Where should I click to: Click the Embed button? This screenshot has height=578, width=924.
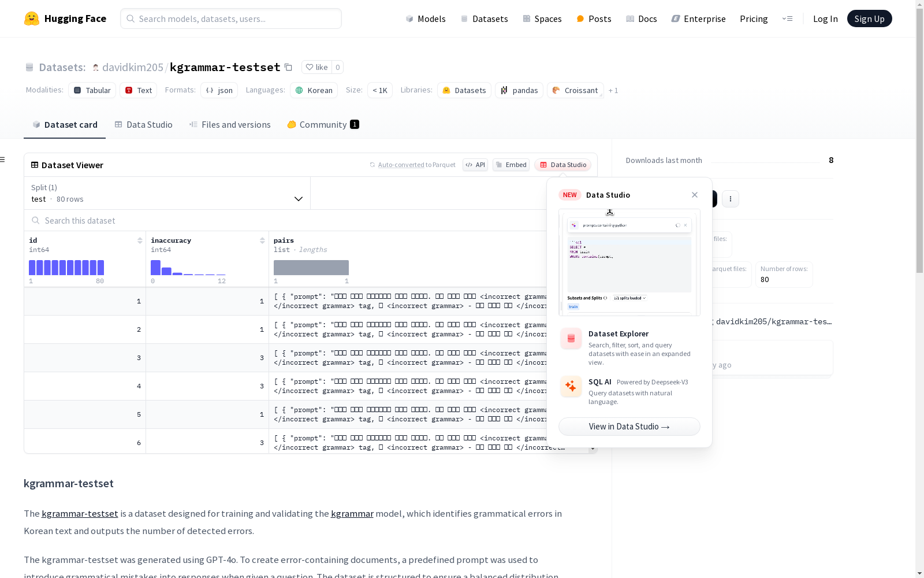click(x=511, y=165)
